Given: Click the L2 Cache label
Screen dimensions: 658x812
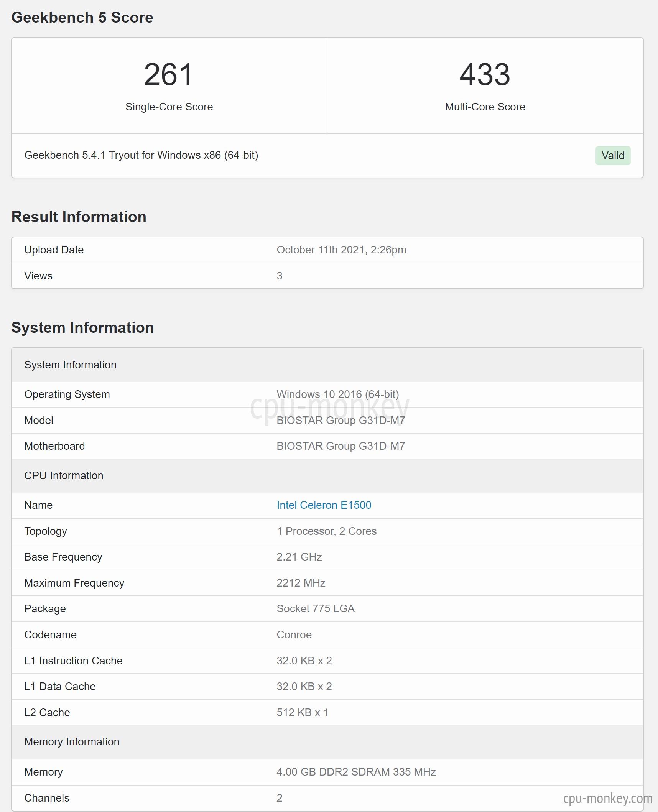Looking at the screenshot, I should [x=47, y=712].
